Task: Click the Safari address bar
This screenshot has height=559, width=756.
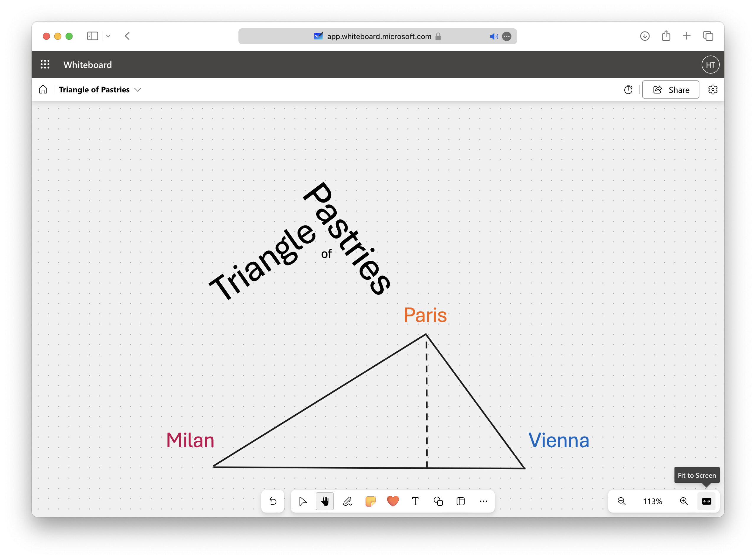Action: tap(377, 36)
